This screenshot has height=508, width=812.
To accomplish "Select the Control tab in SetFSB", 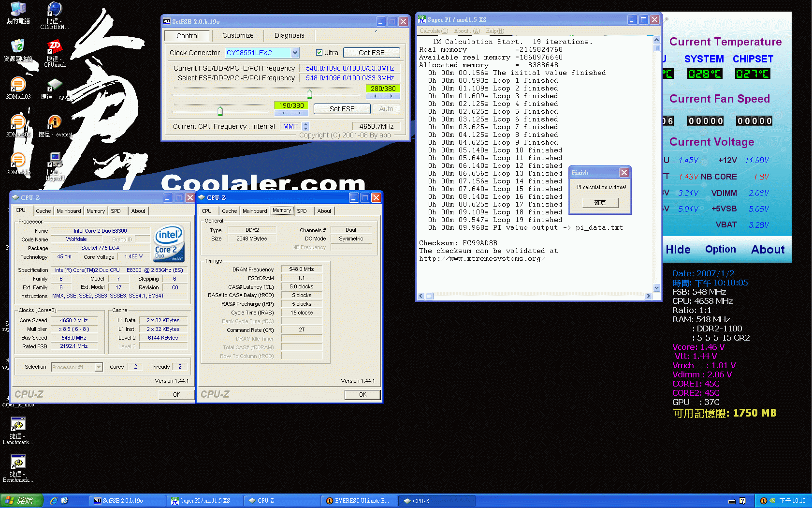I will tap(187, 36).
